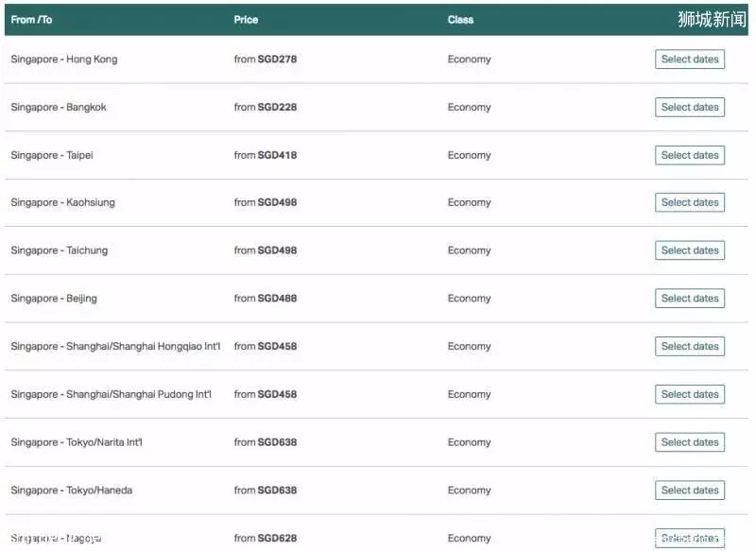Screen dimensions: 756x551
Task: Click the Singapore - Hong Kong route text
Action: point(64,60)
